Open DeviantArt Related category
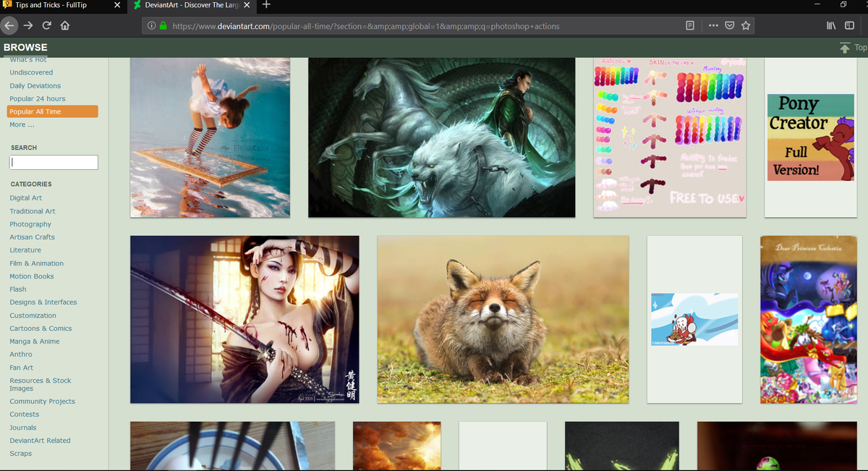868x471 pixels. (x=41, y=441)
